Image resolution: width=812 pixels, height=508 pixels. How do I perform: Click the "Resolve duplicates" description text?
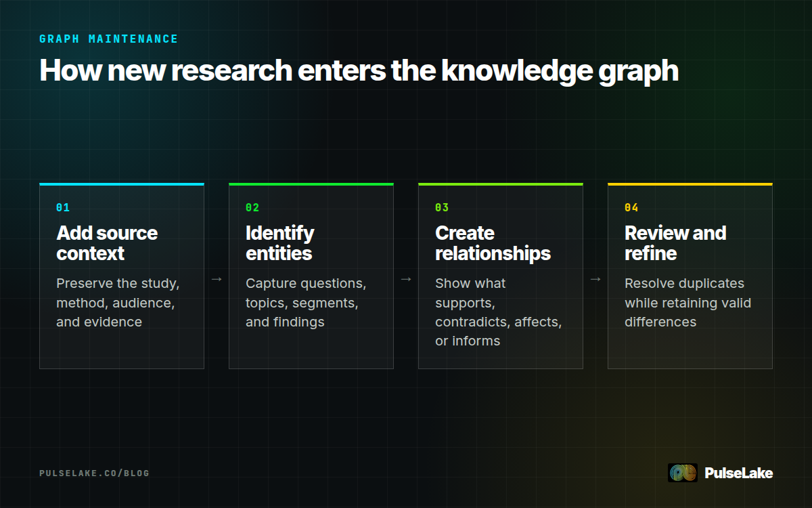688,303
